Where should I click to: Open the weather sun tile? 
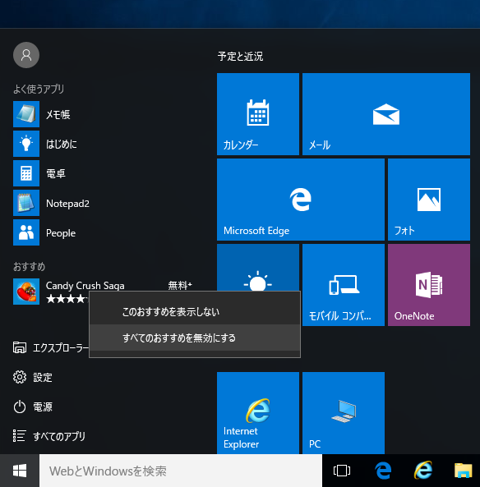tap(258, 268)
